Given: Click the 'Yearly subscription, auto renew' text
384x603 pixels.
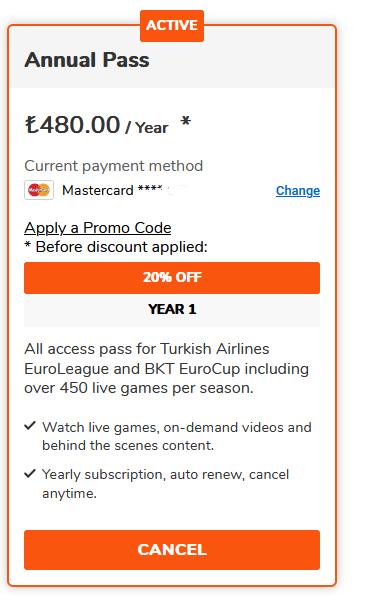Looking at the screenshot, I should 165,484.
